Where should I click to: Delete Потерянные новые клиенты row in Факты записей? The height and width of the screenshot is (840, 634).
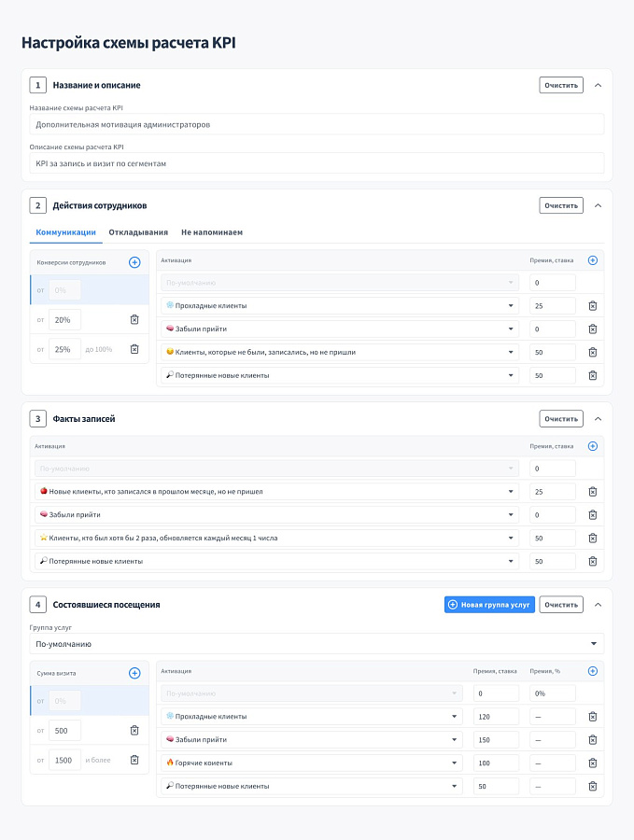593,562
